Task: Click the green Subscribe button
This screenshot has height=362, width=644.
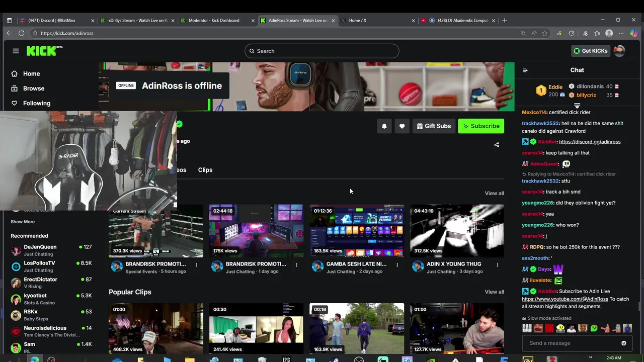Action: (481, 126)
